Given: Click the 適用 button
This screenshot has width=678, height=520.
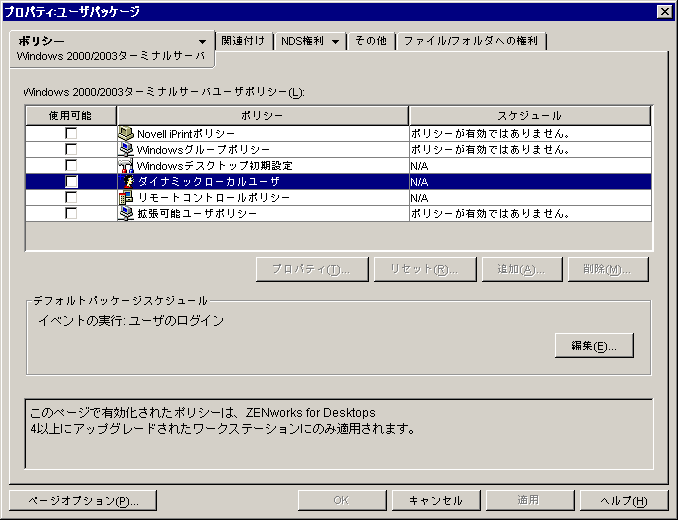Looking at the screenshot, I should [x=530, y=500].
